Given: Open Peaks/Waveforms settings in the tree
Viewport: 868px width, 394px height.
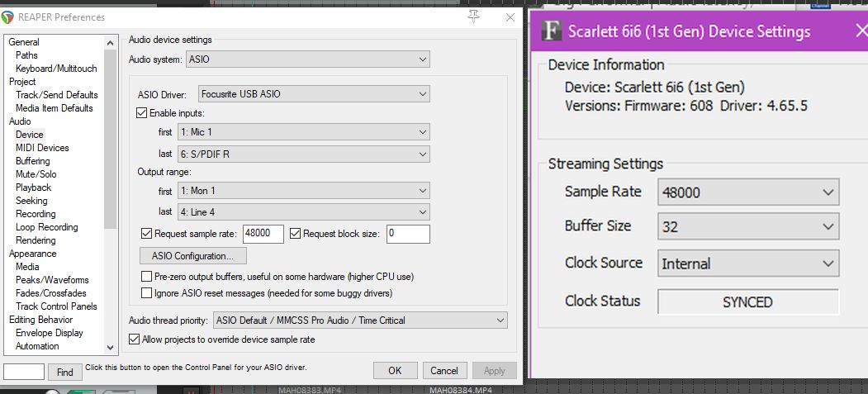Looking at the screenshot, I should tap(52, 280).
